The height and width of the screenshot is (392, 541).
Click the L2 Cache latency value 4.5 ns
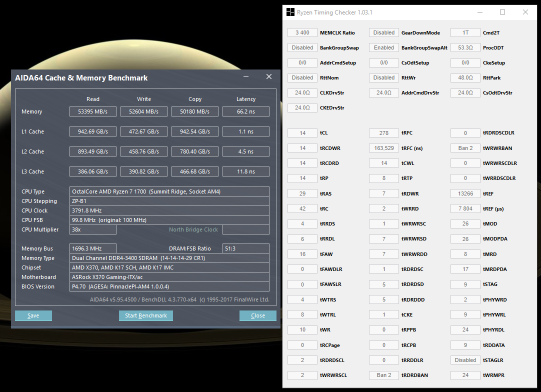click(246, 151)
